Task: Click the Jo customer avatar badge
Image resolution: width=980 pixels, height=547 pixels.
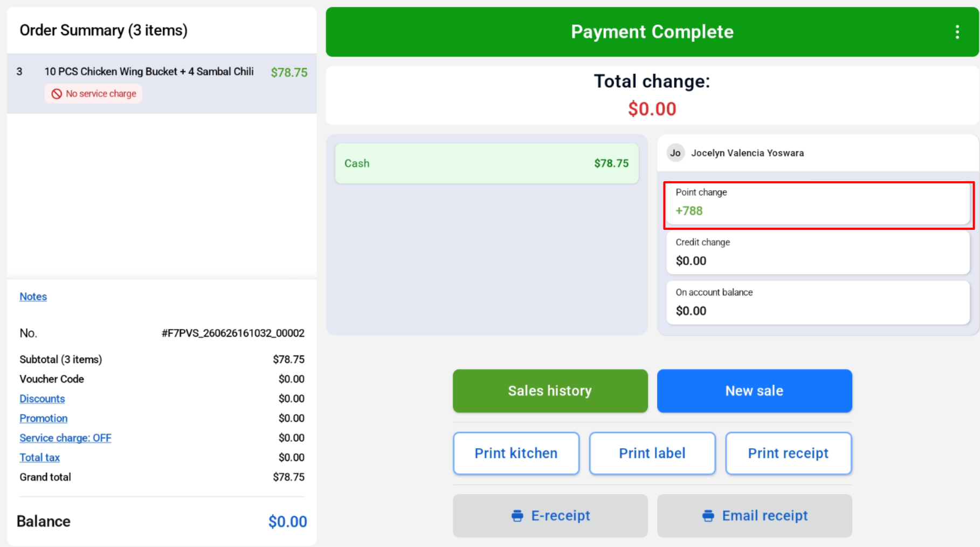Action: click(x=675, y=153)
